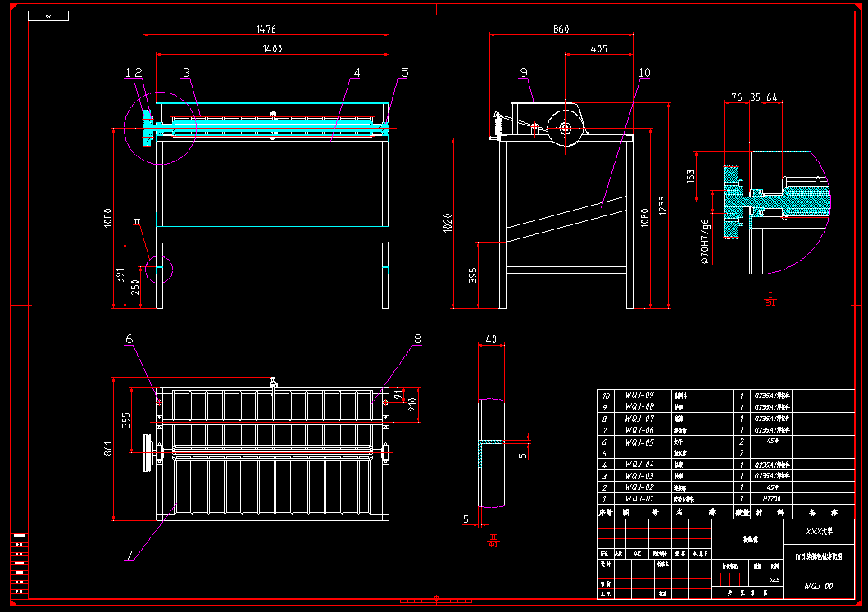Select the detail circle II marker label
Screen dimensions: 868x612
point(137,222)
